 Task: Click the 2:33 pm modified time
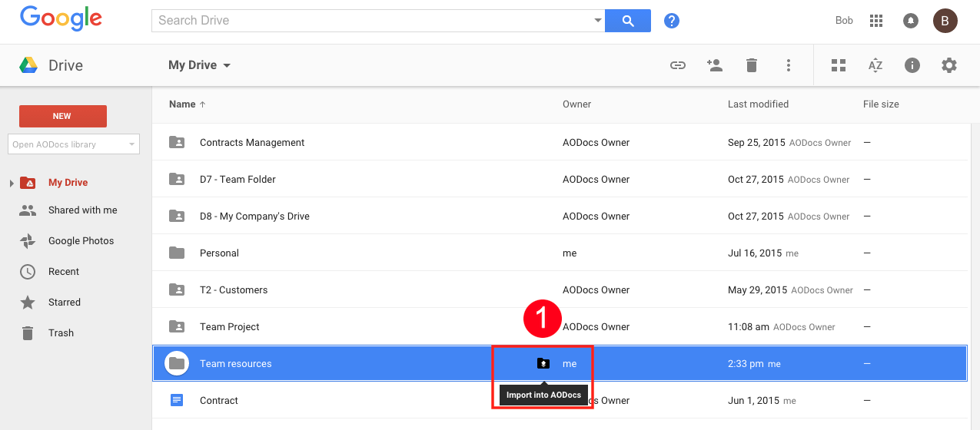(746, 364)
